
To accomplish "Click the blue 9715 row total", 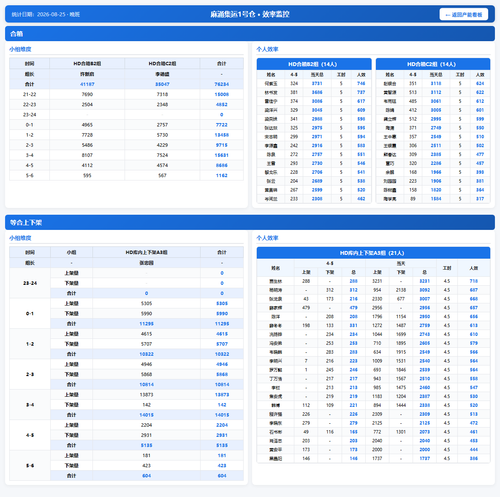I will coord(222,145).
